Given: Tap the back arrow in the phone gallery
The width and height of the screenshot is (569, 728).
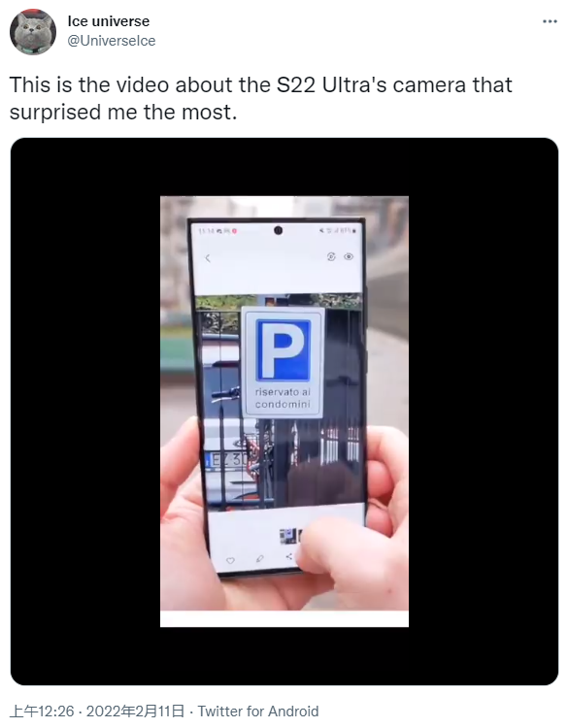Looking at the screenshot, I should click(208, 258).
